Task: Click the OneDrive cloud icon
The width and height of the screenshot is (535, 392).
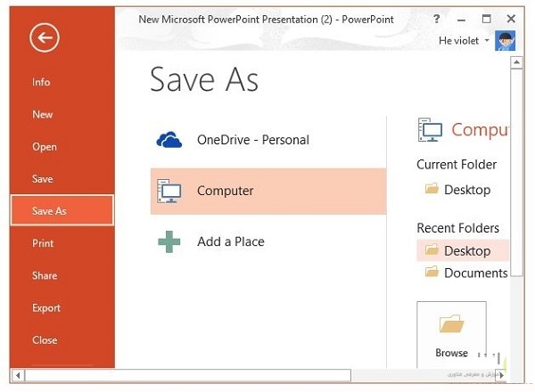Action: pyautogui.click(x=169, y=140)
